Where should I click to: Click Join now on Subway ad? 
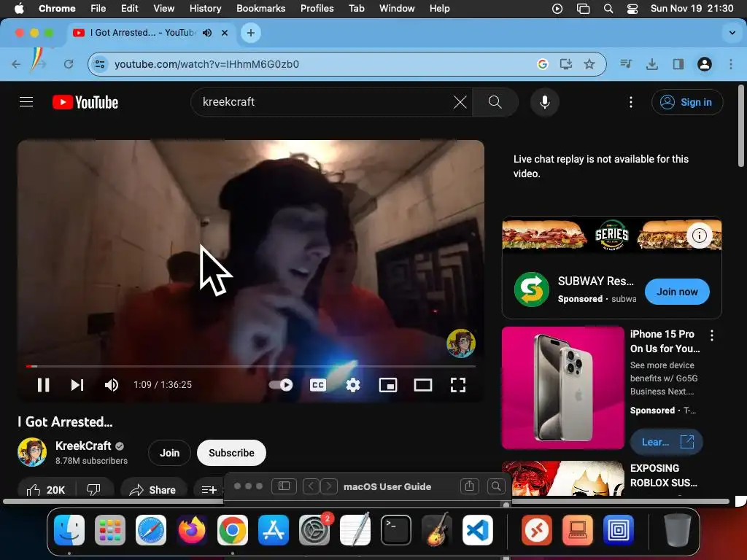click(677, 292)
